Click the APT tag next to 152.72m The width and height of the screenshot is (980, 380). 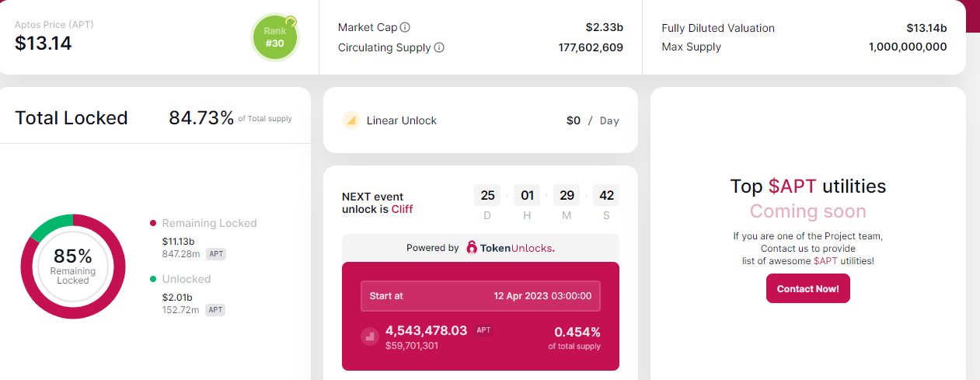(x=215, y=310)
